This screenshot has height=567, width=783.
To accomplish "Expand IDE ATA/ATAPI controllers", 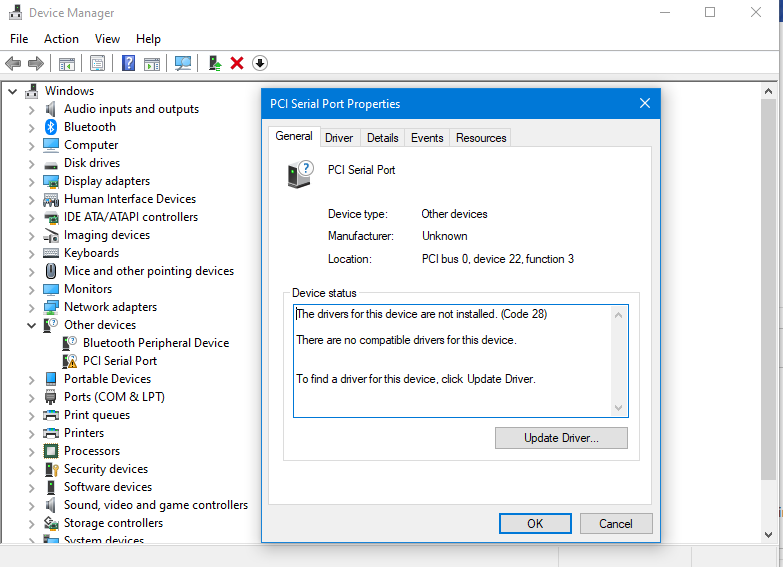I will tap(31, 218).
